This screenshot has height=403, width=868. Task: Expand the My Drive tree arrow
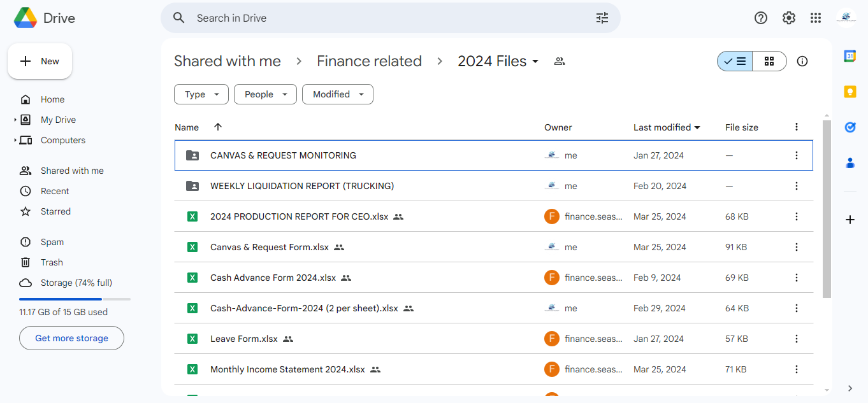pos(15,120)
